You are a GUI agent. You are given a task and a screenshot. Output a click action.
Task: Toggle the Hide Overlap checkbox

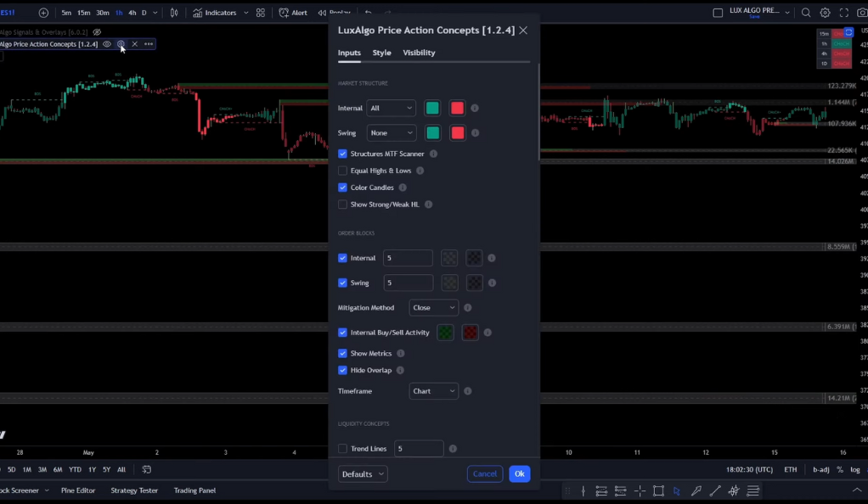click(x=342, y=370)
